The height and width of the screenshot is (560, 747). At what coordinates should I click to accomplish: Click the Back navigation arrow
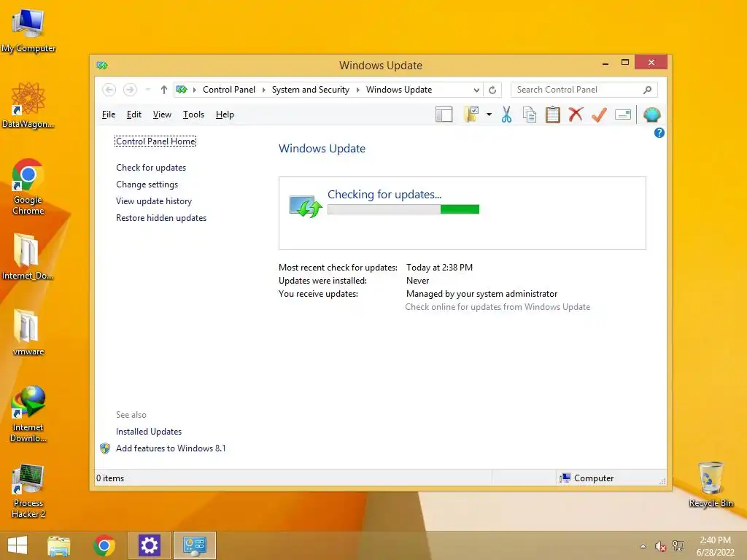[x=109, y=90]
